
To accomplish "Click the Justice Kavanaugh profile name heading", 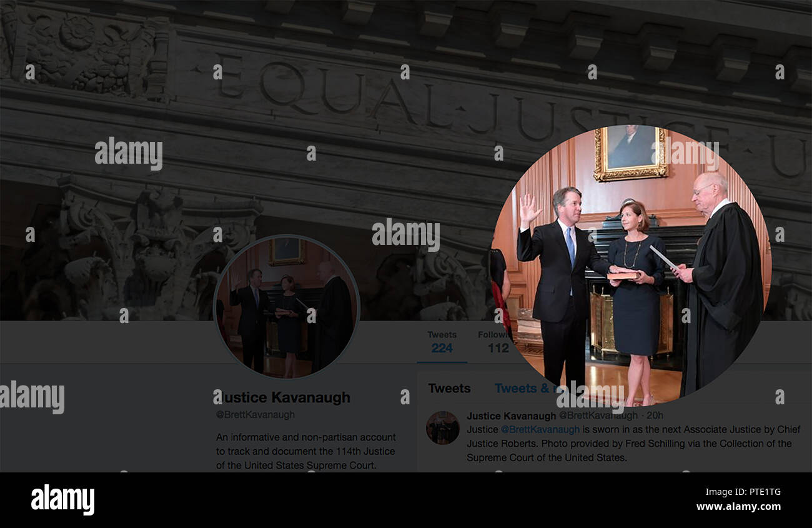I will (283, 397).
